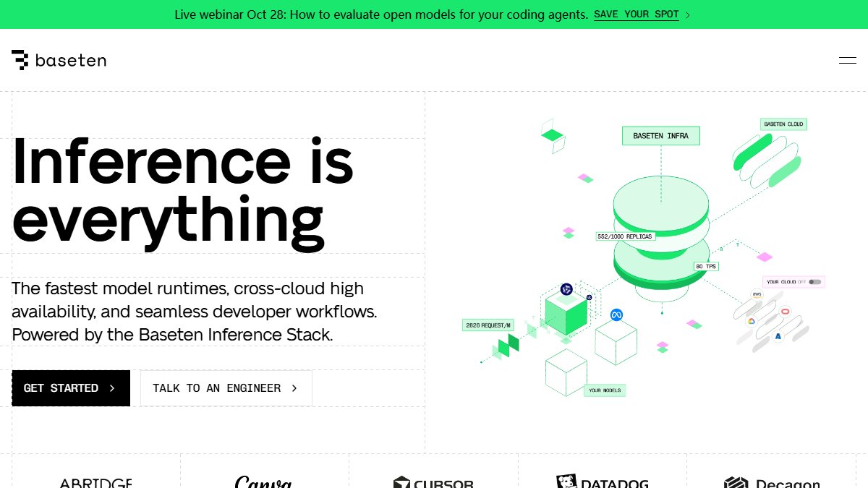
Task: Click the Azure cloud icon
Action: click(778, 336)
